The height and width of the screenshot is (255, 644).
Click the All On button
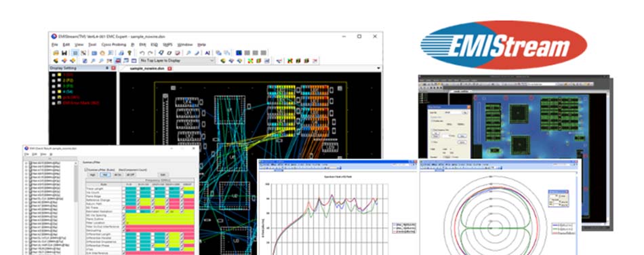[118, 174]
